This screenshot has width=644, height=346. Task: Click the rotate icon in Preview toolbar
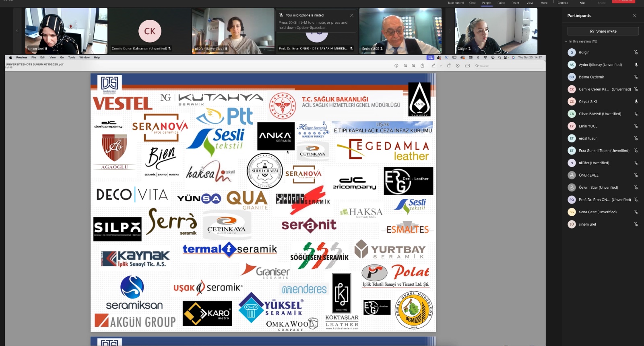click(449, 66)
